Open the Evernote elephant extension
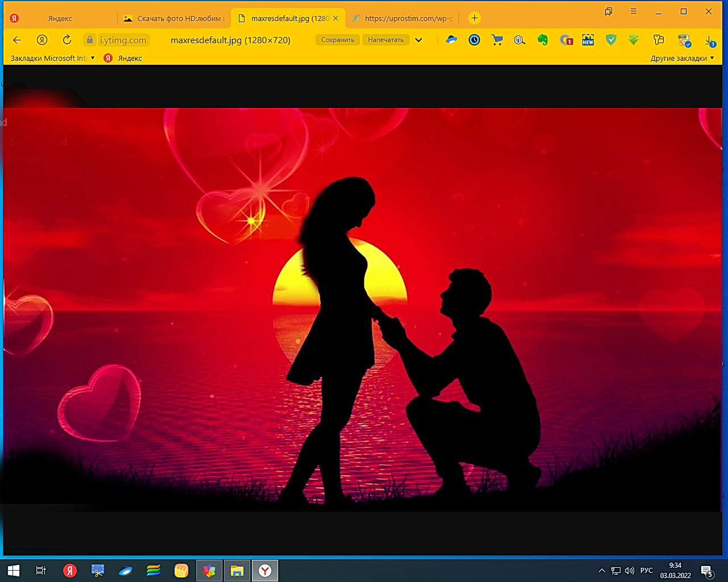 click(x=543, y=40)
